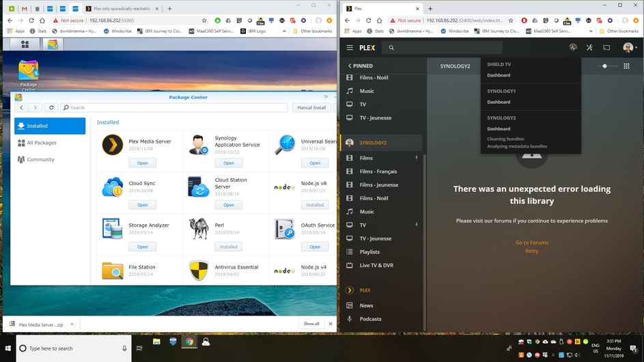Click the Manual Install button

click(x=311, y=108)
